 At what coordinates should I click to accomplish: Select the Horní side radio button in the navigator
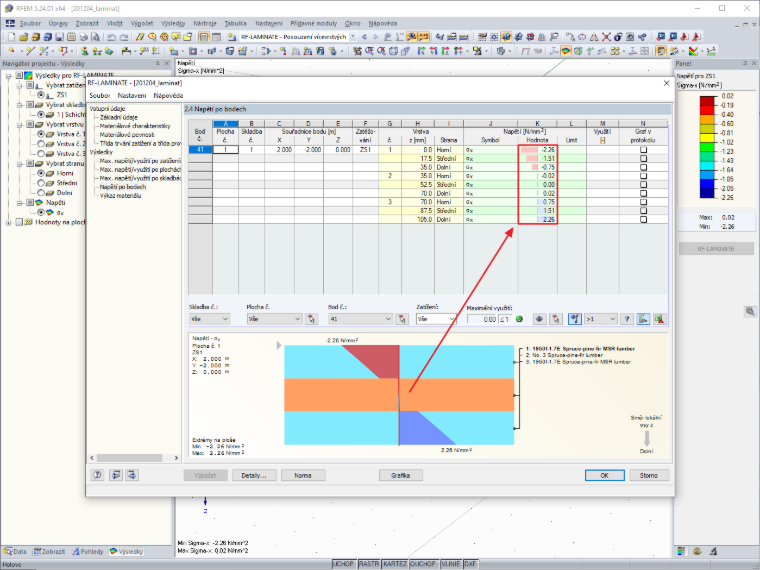coord(41,173)
